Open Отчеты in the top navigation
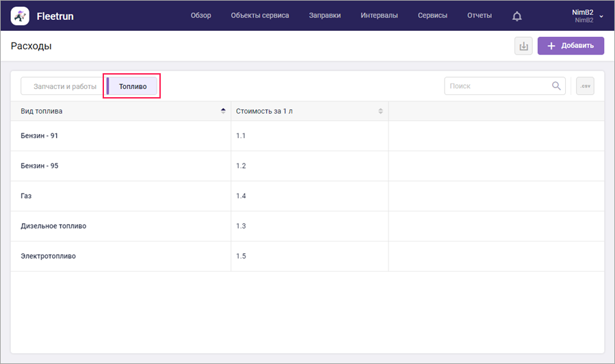The image size is (615, 364). (x=479, y=16)
